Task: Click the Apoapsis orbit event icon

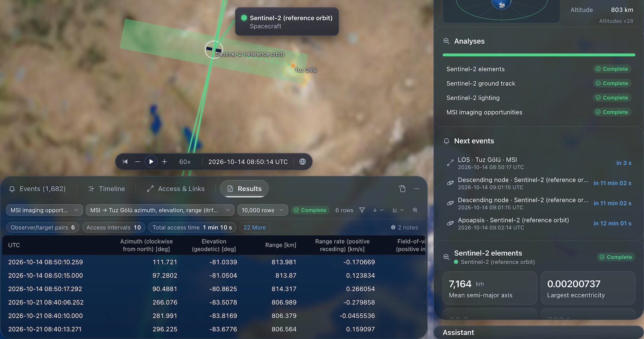Action: [450, 223]
